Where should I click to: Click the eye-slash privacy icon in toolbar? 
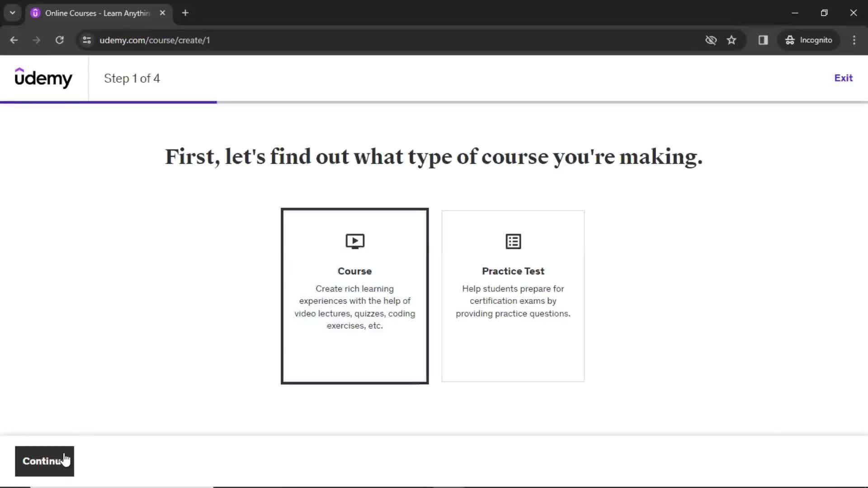711,40
